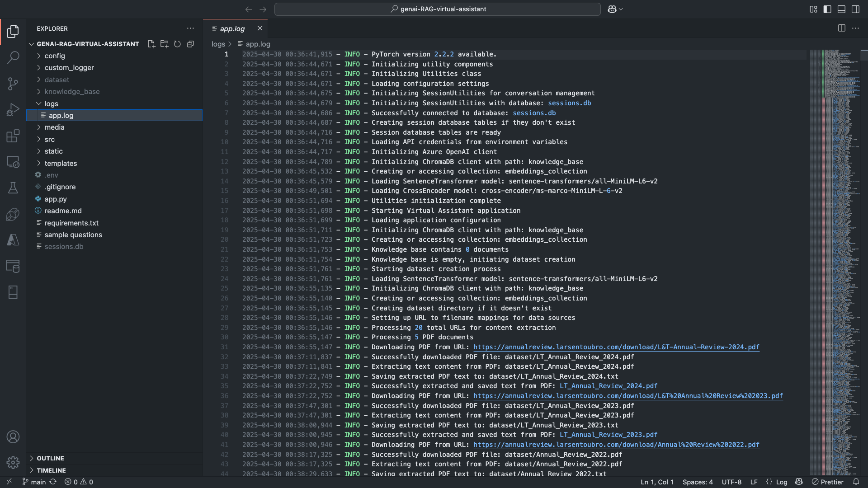
Task: Open the Annual%20Review%202022.pdf download link
Action: [x=616, y=445]
